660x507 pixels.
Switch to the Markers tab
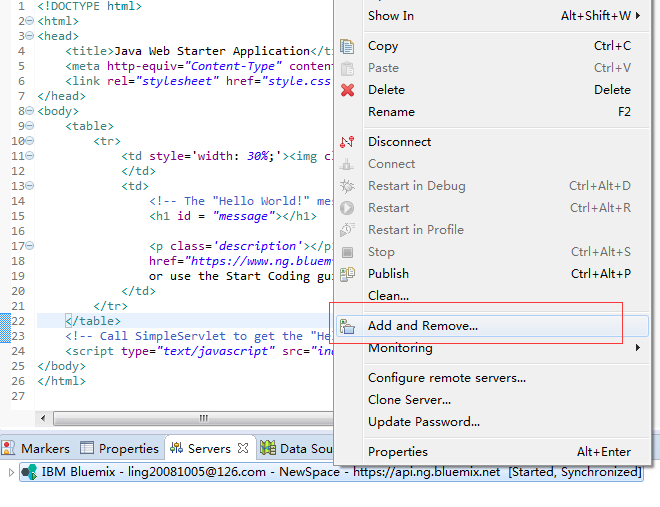click(x=35, y=449)
